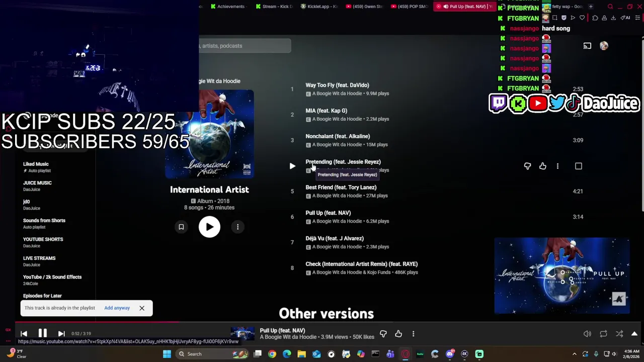The width and height of the screenshot is (644, 362).
Task: Open player bar more actions menu
Action: tap(413, 334)
